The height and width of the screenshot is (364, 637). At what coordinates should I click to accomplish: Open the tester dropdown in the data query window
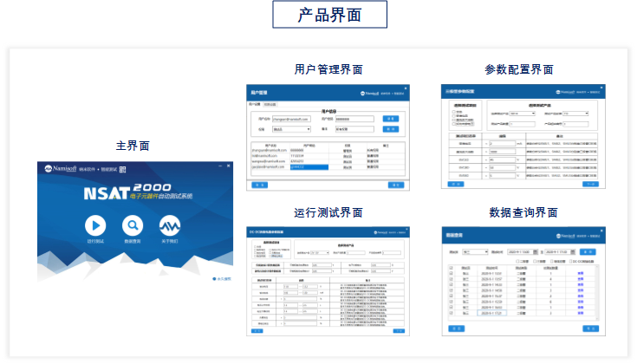click(x=475, y=252)
